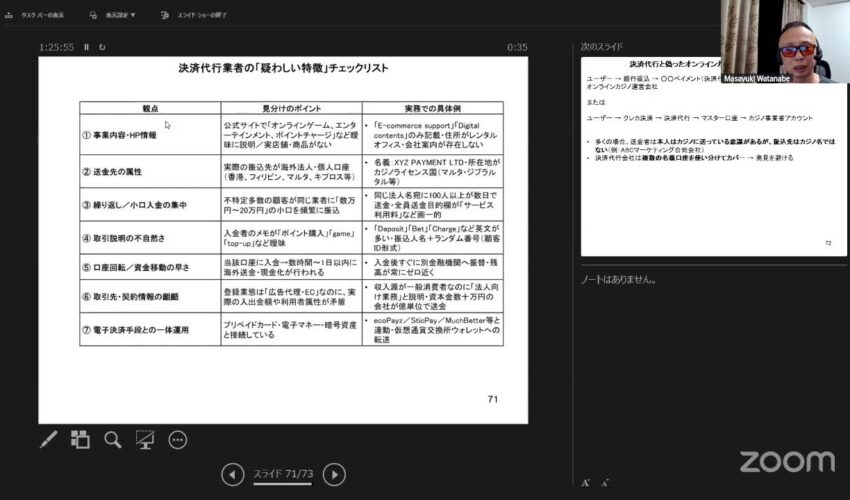Reset the presentation timer

(x=102, y=47)
